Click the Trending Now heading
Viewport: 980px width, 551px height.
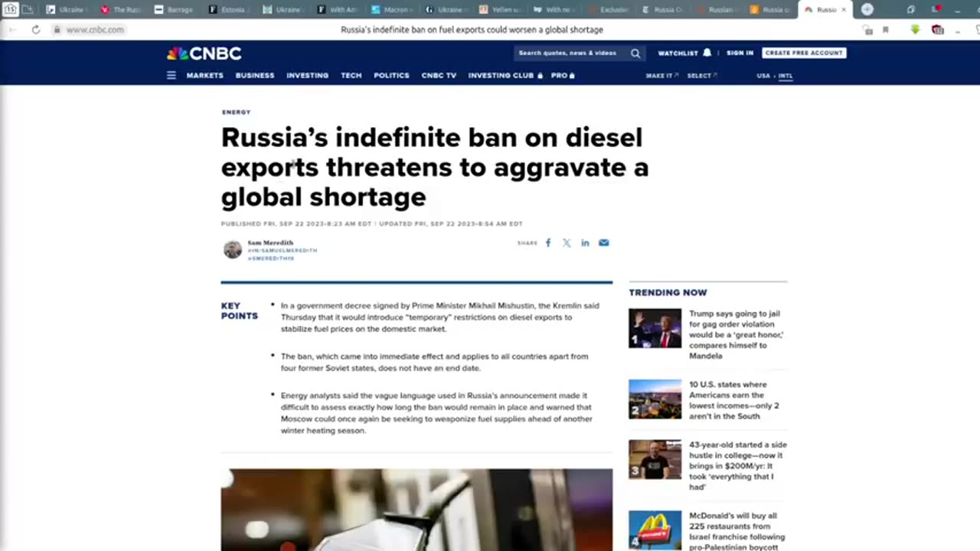coord(668,292)
